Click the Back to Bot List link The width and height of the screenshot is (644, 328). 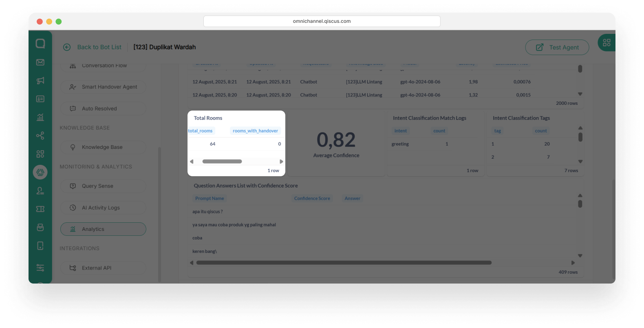tap(99, 47)
